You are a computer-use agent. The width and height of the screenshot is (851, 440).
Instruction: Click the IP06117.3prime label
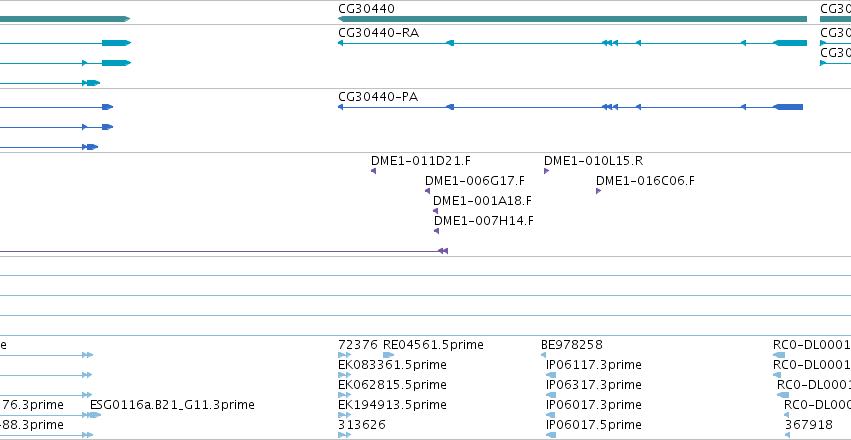594,365
